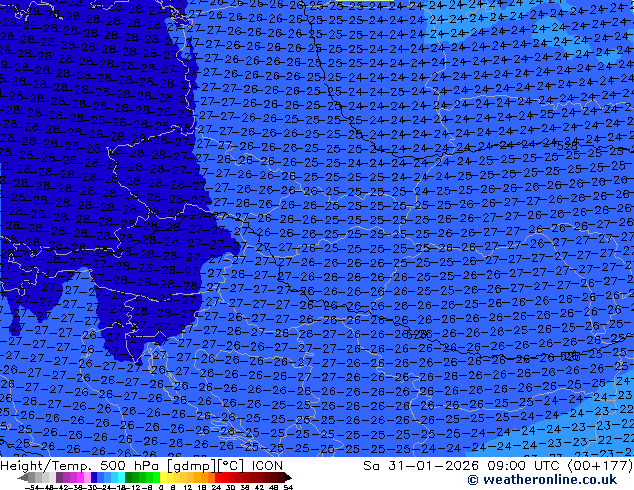The width and height of the screenshot is (634, 490).
Task: Click the '[gdmp][°C]' units label
Action: click(205, 466)
